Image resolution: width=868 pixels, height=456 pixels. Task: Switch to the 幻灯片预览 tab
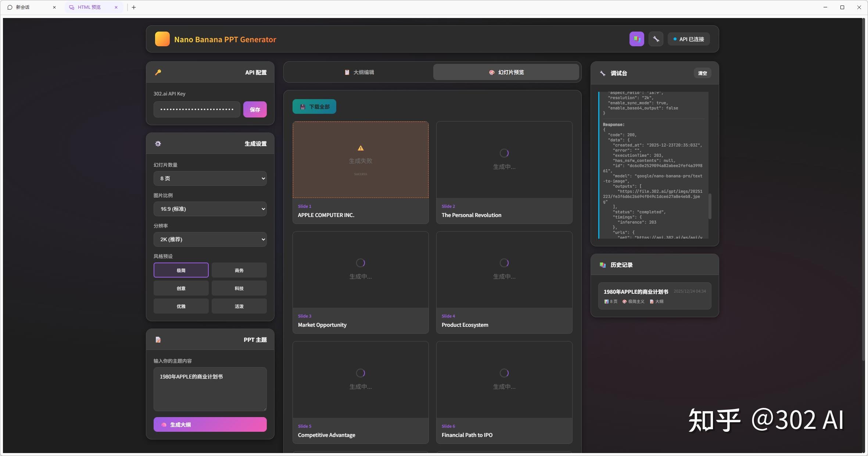pos(506,72)
